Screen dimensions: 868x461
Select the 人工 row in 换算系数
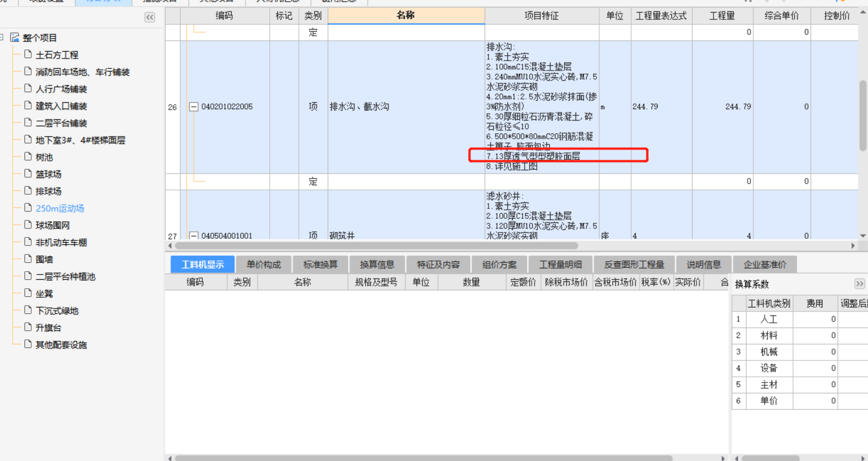[x=800, y=319]
